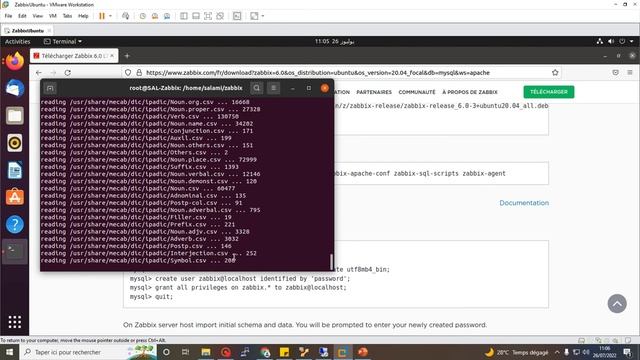Bookmark the page with the star icon
Viewport: 640px width, 360px height.
coord(555,73)
